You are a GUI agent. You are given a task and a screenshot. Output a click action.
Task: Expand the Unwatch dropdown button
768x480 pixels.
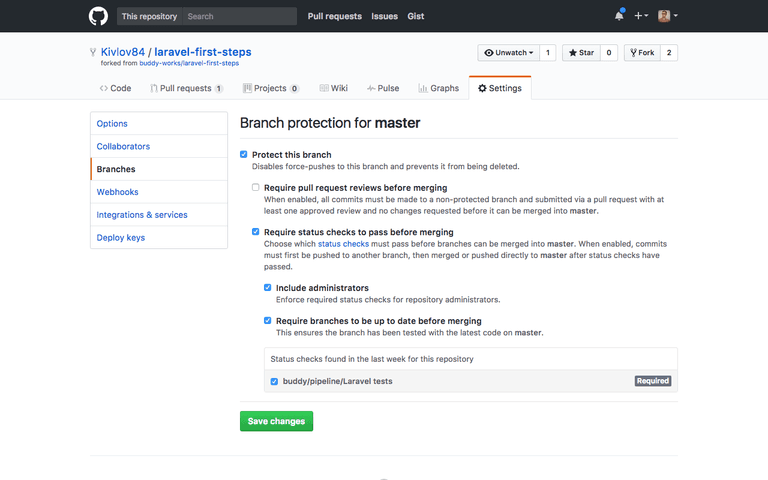point(508,53)
